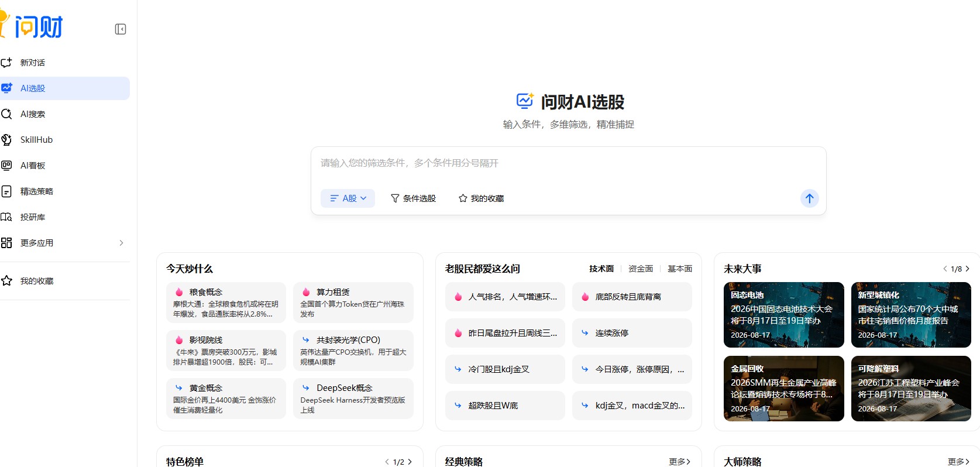The image size is (980, 467).
Task: Go to next page of 特色榜单
Action: 410,462
